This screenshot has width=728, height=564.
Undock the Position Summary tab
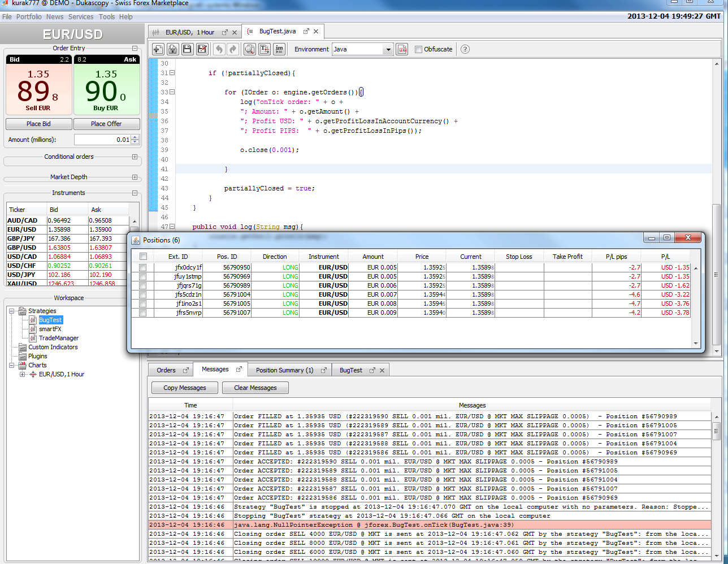coord(324,370)
